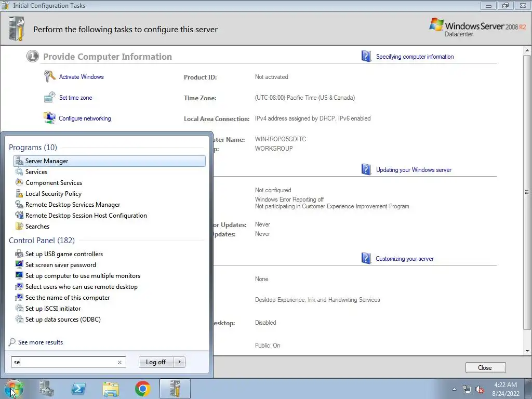Click the iSCSI initiator result icon
This screenshot has height=399, width=532.
tap(19, 308)
